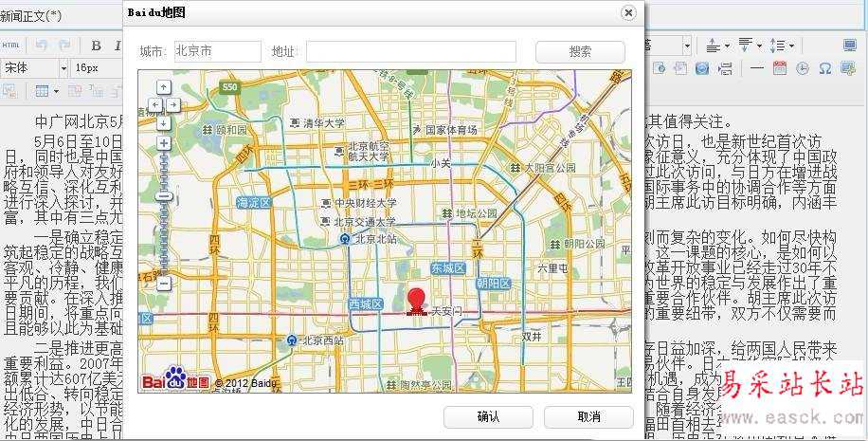Viewport: 868px width, 441px height.
Task: Insert a horizontal rule line
Action: [757, 68]
